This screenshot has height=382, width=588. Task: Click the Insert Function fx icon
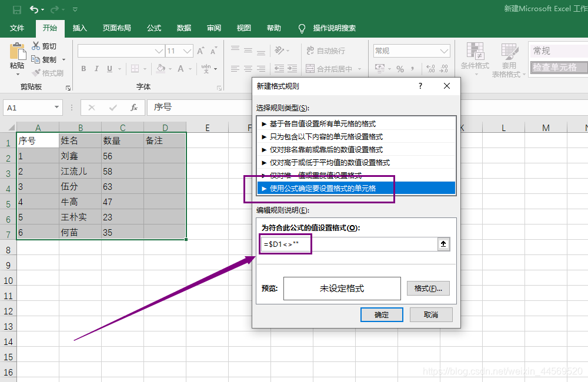[134, 108]
